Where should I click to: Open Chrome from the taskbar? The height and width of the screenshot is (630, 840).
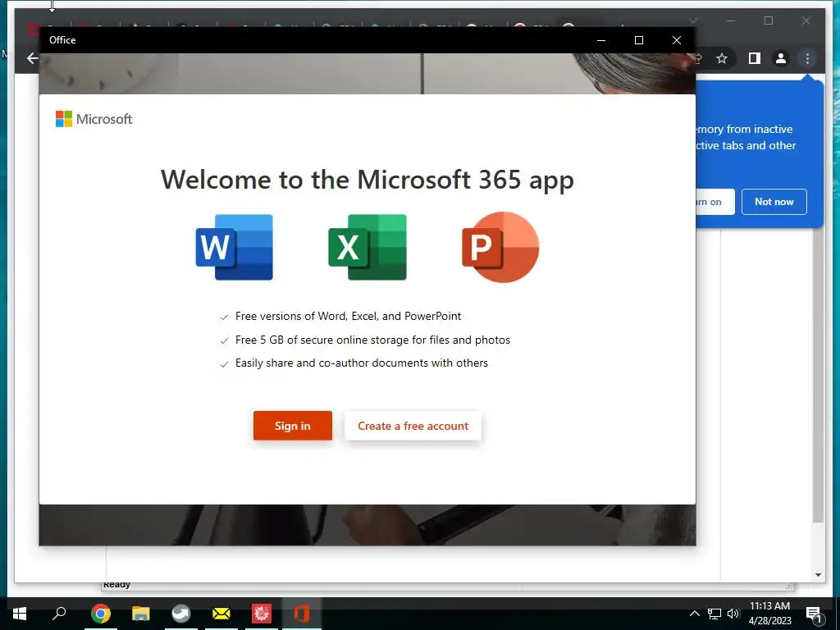(100, 614)
